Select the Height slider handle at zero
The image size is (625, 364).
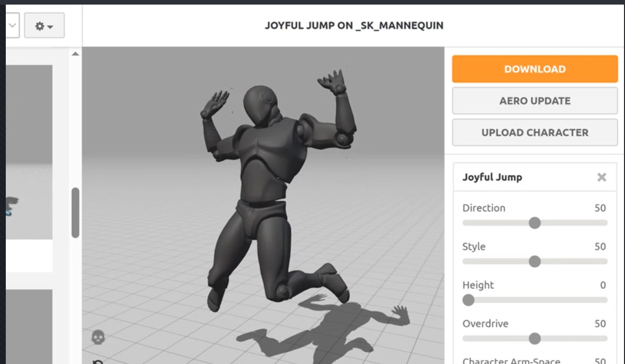click(x=468, y=300)
